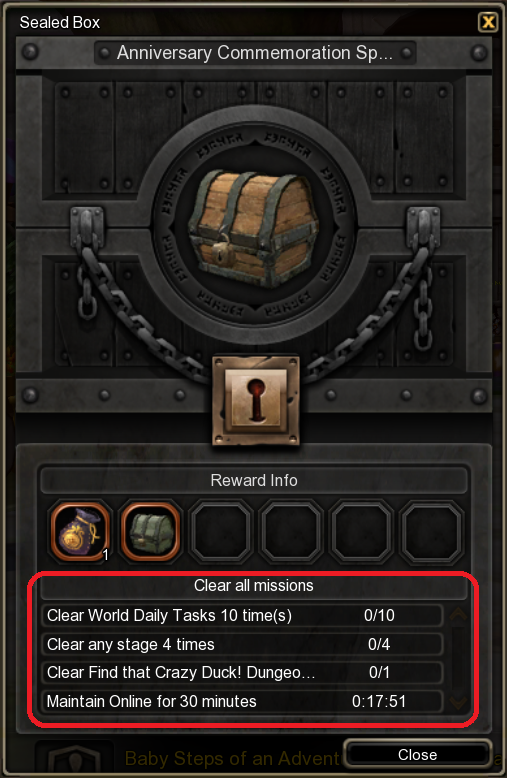This screenshot has width=507, height=778.
Task: Click the scroll up arrow of mission list
Action: coord(458,614)
